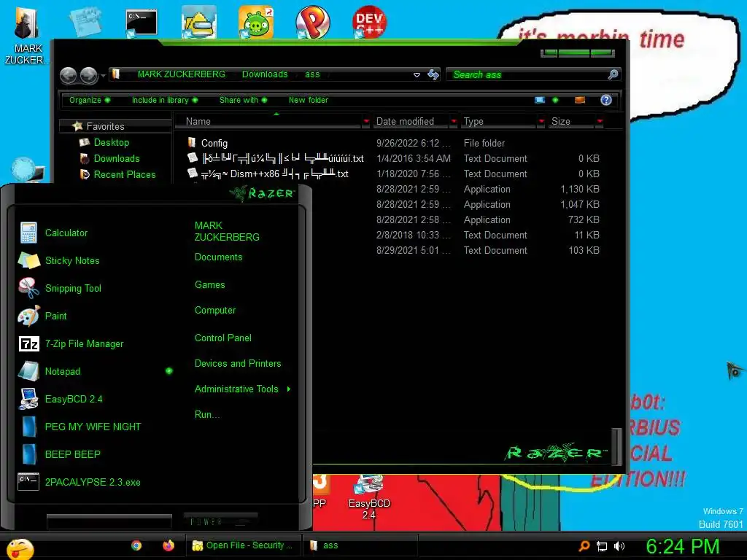Open the Dev-C++ desktop shortcut

click(x=369, y=22)
